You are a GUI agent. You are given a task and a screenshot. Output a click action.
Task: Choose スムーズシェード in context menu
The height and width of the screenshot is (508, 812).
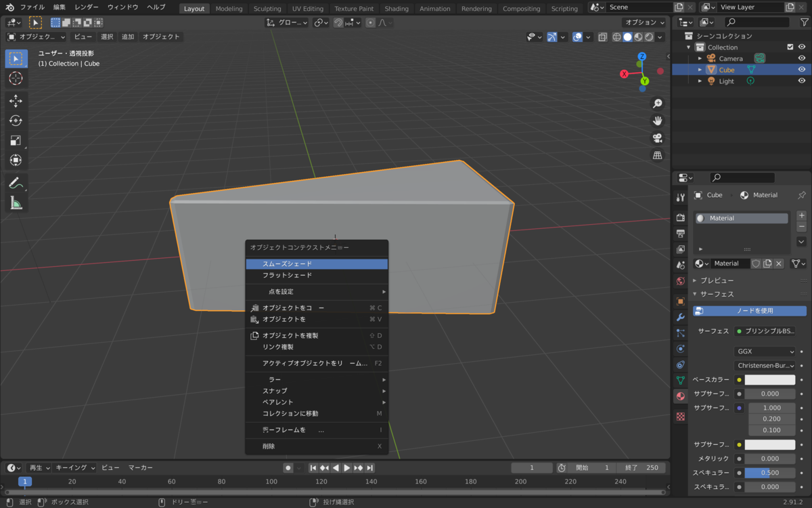tap(317, 264)
